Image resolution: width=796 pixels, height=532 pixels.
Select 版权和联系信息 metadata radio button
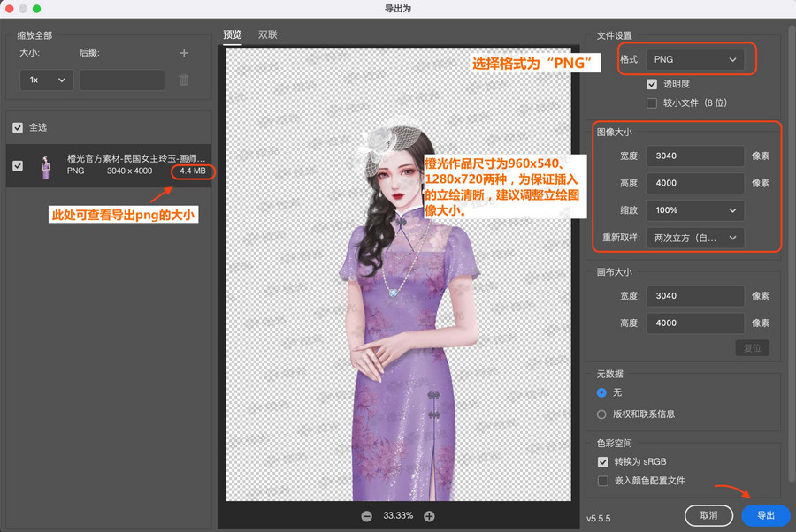(x=602, y=414)
